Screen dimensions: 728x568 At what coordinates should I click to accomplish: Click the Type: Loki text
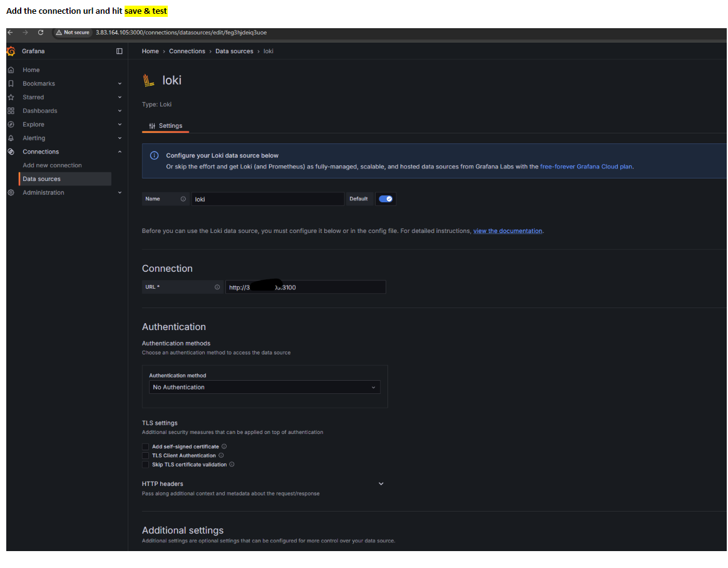pyautogui.click(x=156, y=105)
